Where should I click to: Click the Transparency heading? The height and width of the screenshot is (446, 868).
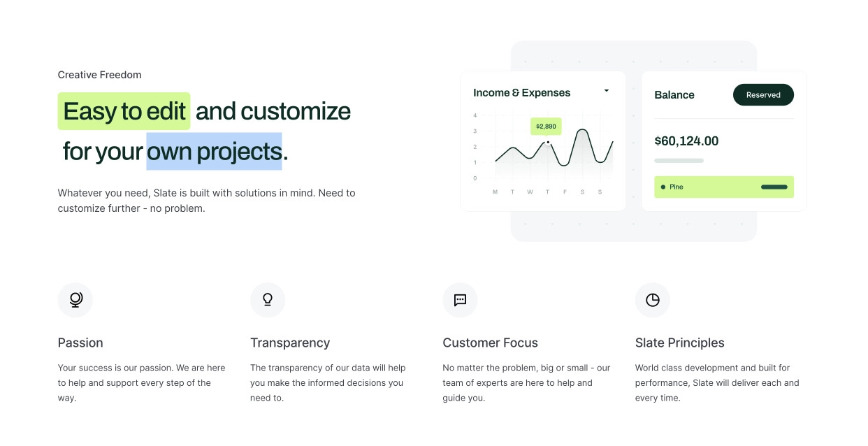click(x=290, y=343)
